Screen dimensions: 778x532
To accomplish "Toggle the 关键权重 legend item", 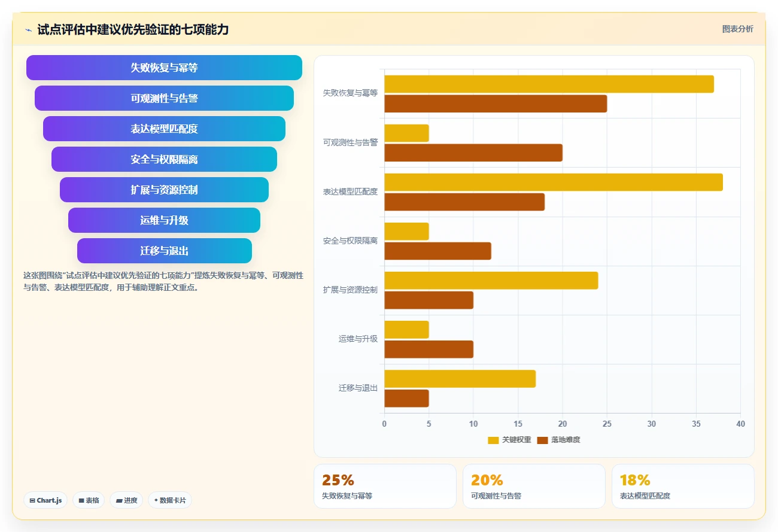I will coord(509,440).
